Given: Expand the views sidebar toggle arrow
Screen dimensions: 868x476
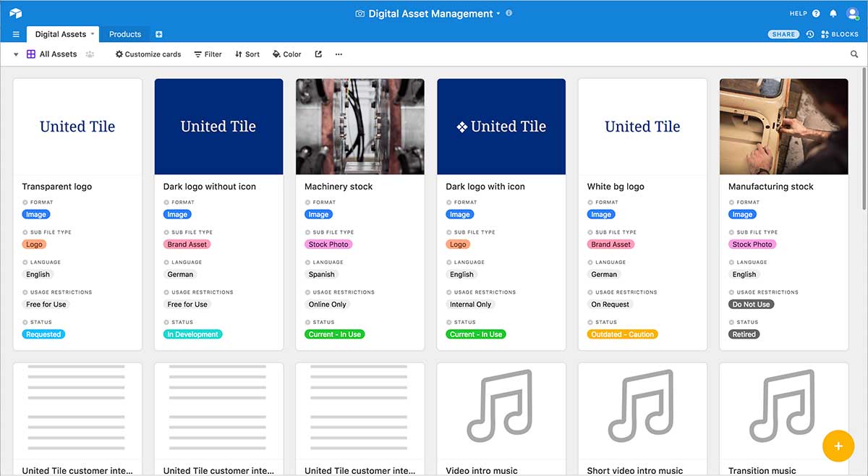Looking at the screenshot, I should tap(16, 54).
